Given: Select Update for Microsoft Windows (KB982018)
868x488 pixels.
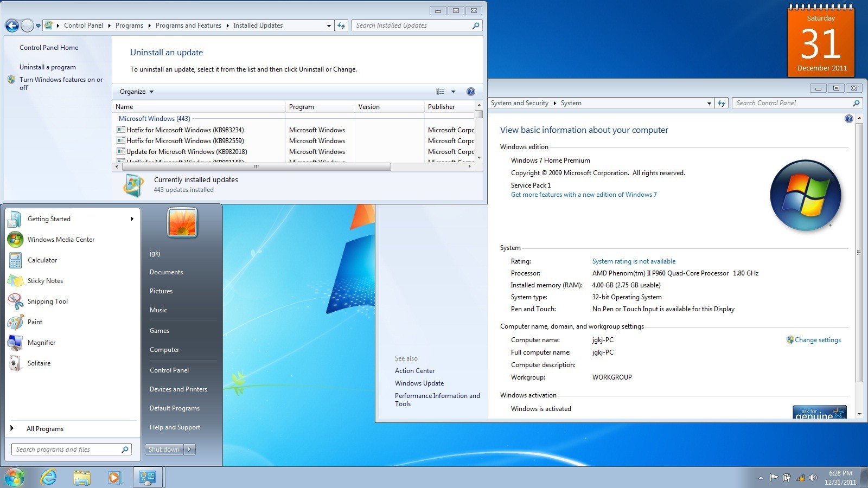Looking at the screenshot, I should tap(187, 152).
